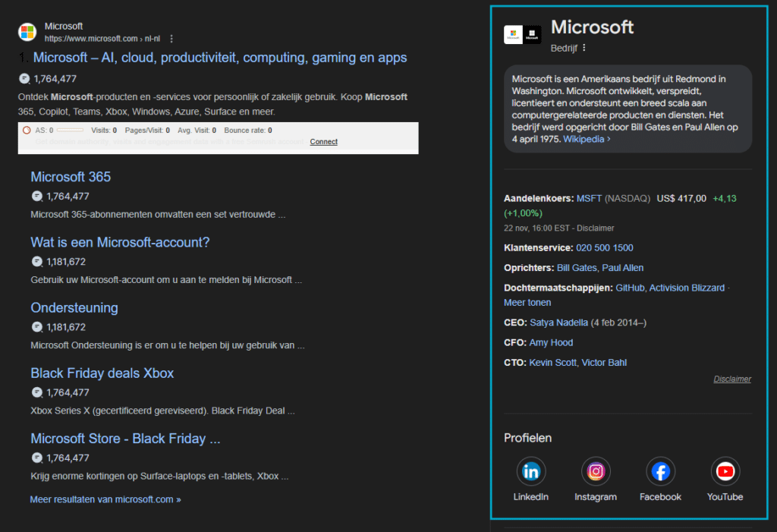Viewport: 777px width, 532px height.
Task: Open three-dot menu beside Bedrijf label
Action: tap(584, 48)
